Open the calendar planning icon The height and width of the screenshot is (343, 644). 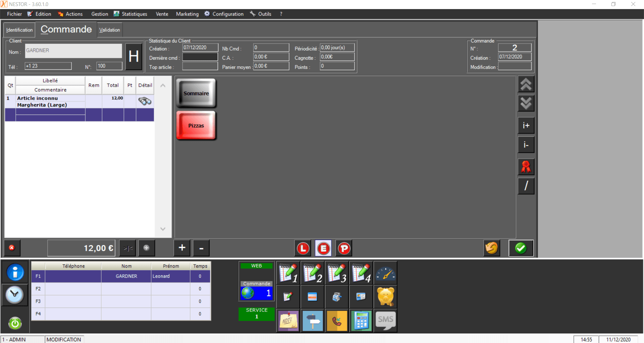(x=313, y=297)
